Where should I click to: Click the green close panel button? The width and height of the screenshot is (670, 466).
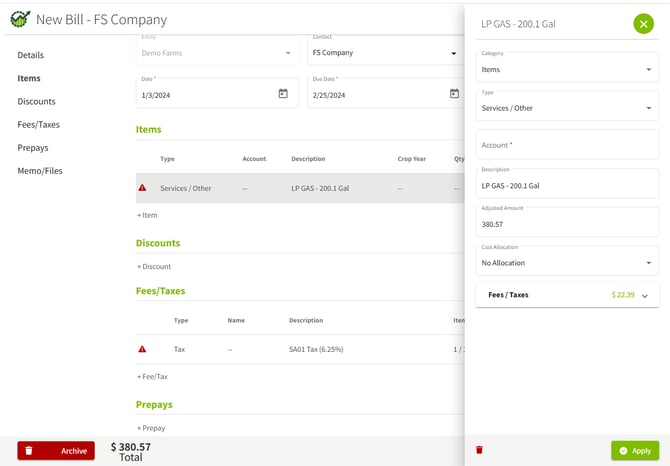point(643,23)
